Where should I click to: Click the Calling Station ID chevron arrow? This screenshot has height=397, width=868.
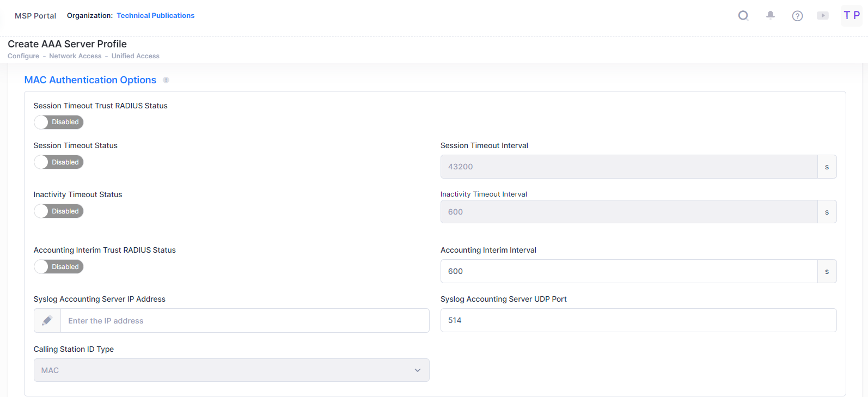point(418,370)
